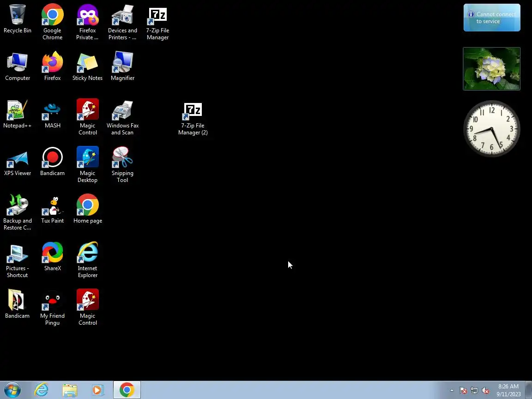This screenshot has height=399, width=532.
Task: Launch Google Chrome from the desktop shortcut
Action: (52, 22)
